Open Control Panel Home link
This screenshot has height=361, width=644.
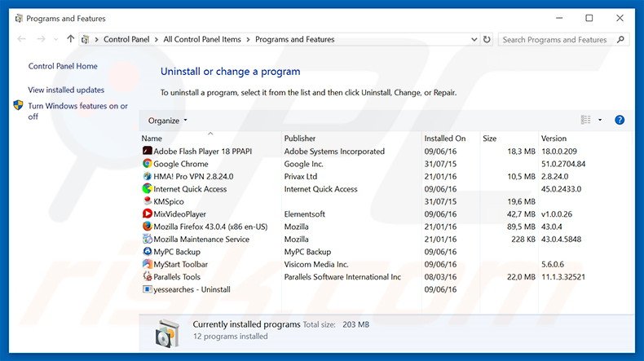coord(63,66)
